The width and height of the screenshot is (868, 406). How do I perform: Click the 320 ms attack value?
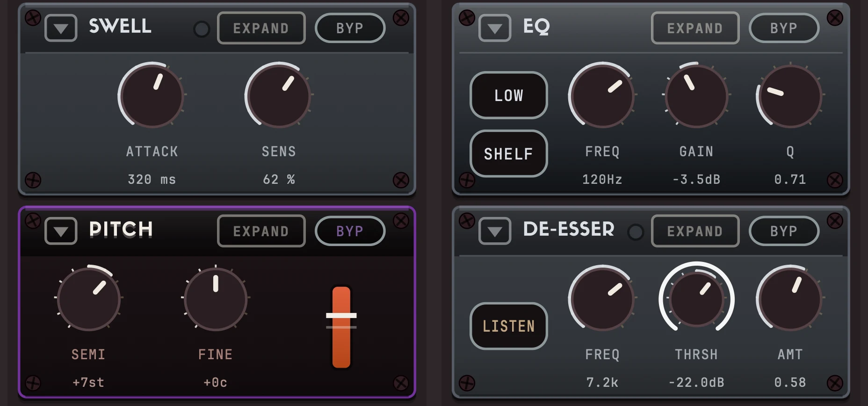pyautogui.click(x=152, y=180)
